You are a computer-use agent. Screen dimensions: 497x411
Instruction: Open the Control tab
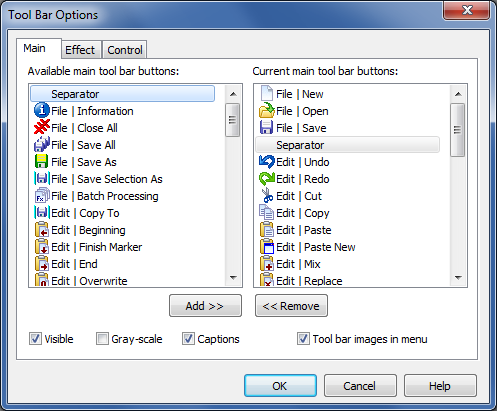tap(125, 50)
